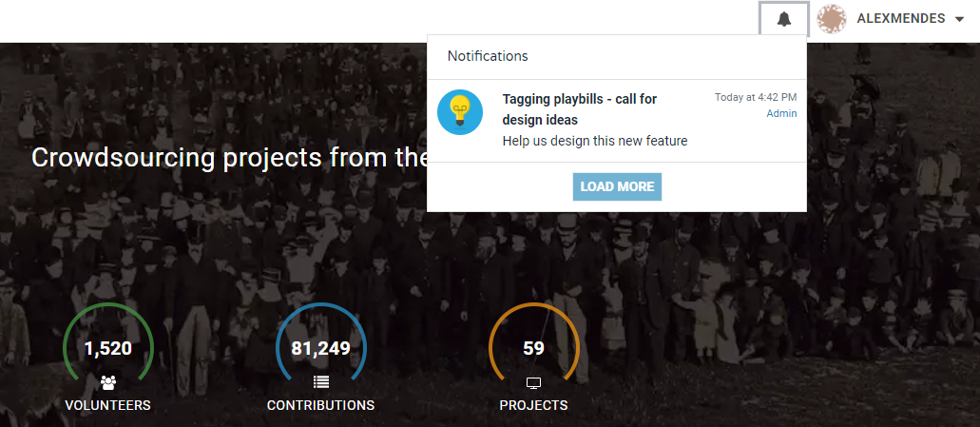Click the projects monitor icon
980x427 pixels.
click(533, 382)
